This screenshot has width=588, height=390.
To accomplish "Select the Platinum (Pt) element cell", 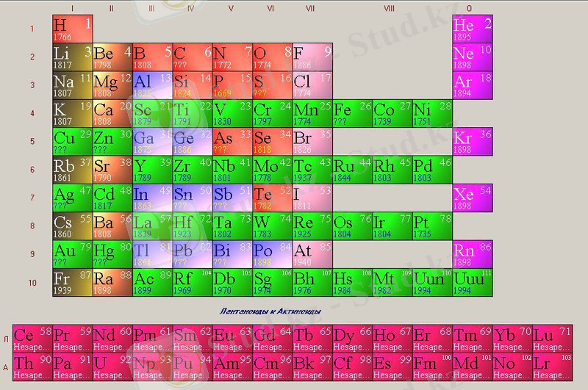I will tap(432, 226).
